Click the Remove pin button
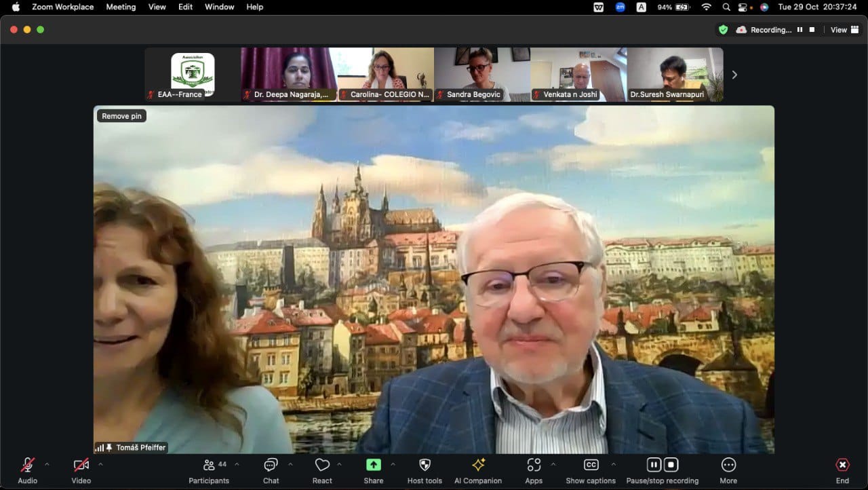The width and height of the screenshot is (868, 490). tap(122, 116)
